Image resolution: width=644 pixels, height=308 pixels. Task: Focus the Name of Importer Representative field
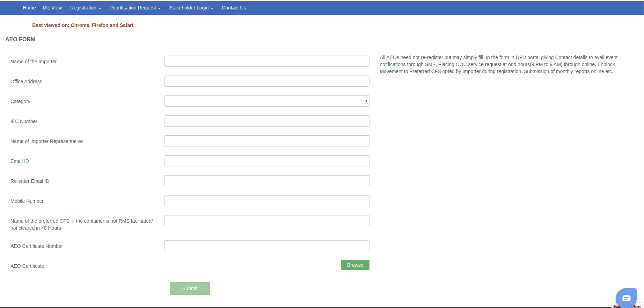pos(266,141)
